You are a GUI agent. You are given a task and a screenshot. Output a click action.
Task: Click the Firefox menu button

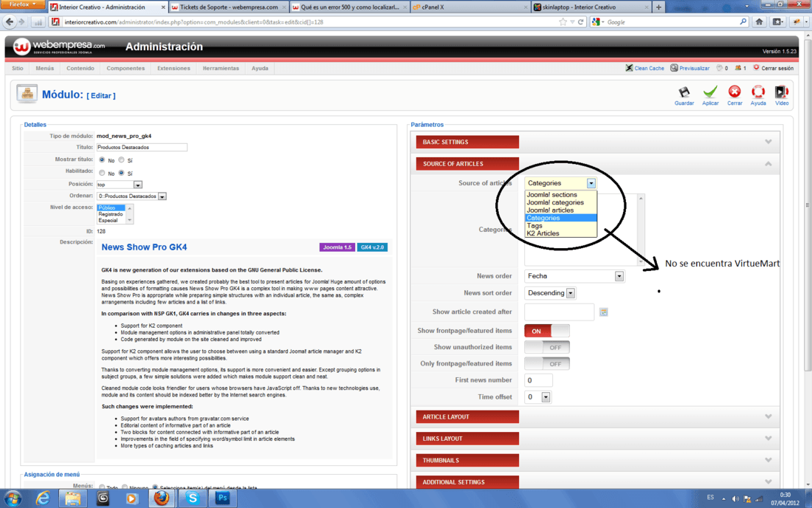(22, 4)
